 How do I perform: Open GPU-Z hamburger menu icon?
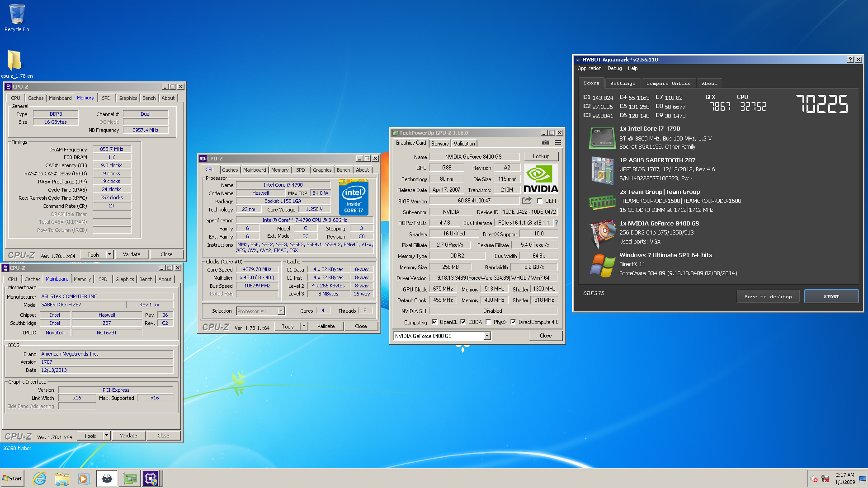click(558, 143)
